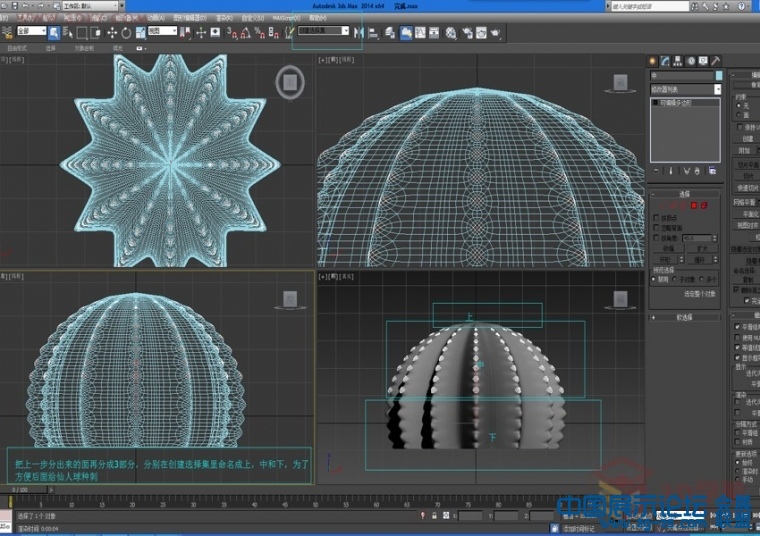Toggle the Percent Snap button

point(260,33)
